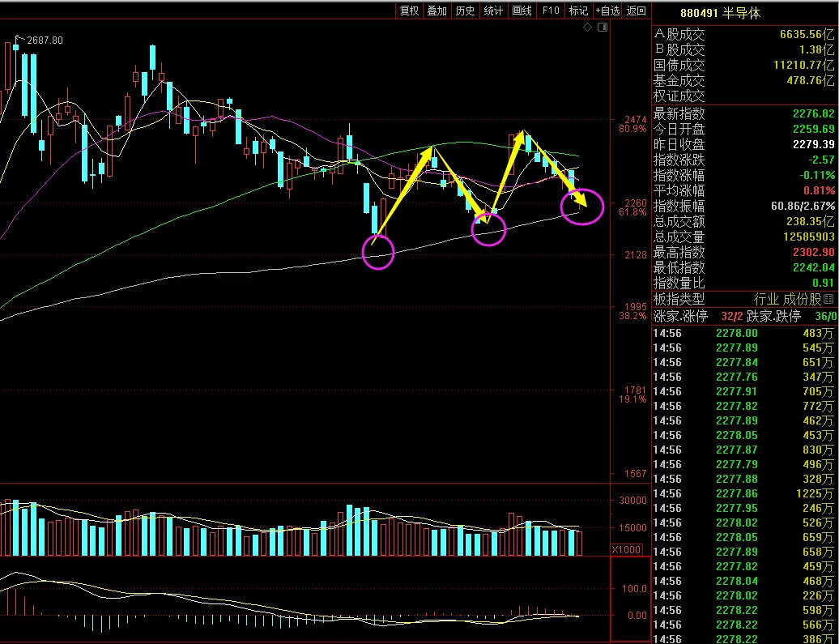This screenshot has width=839, height=644.
Task: Open the 历史 history view
Action: pos(465,11)
